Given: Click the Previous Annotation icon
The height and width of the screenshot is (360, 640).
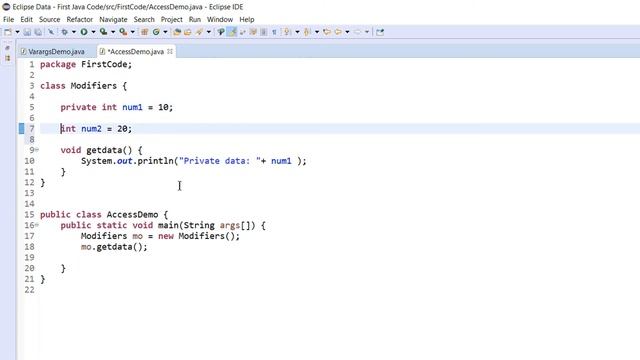Looking at the screenshot, I should click(x=307, y=32).
